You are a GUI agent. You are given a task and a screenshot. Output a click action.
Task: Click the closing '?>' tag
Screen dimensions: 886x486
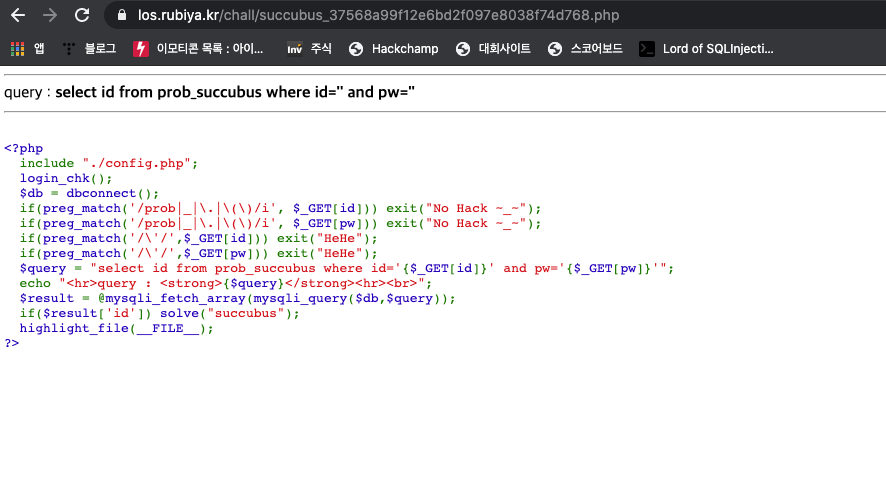(x=12, y=343)
